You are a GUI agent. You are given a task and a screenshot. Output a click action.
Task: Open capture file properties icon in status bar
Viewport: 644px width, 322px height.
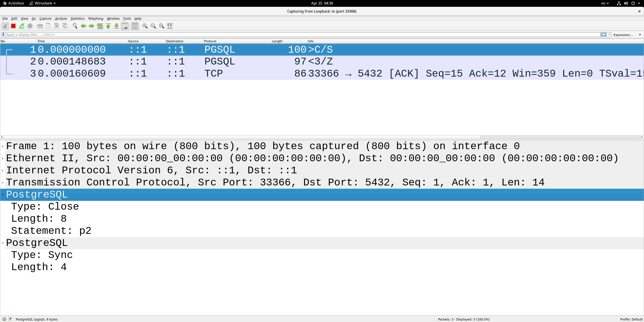(10, 319)
